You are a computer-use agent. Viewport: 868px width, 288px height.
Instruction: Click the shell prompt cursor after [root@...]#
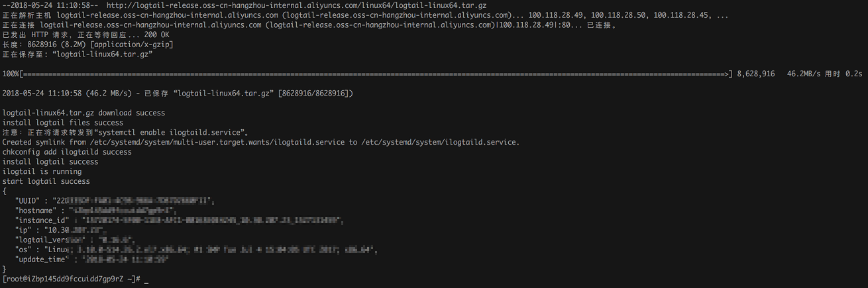click(x=146, y=280)
